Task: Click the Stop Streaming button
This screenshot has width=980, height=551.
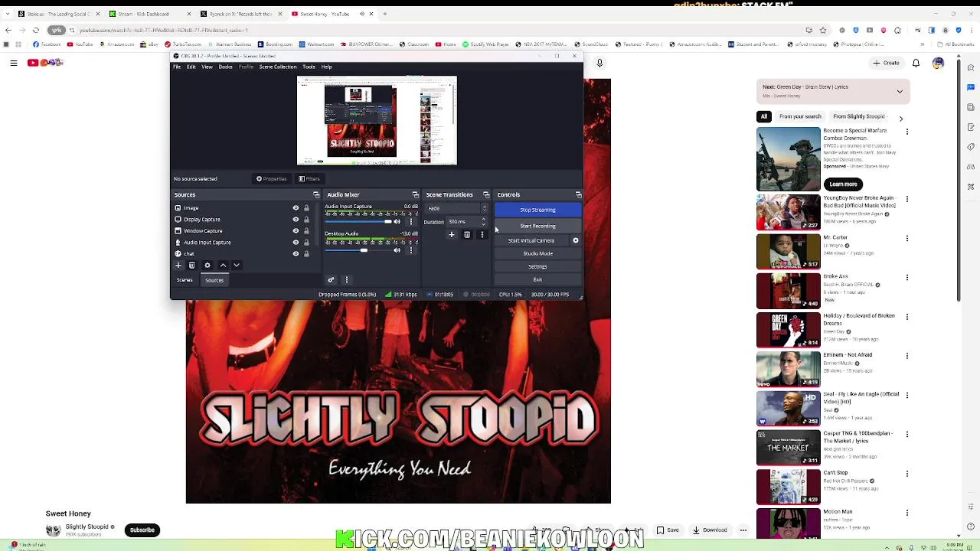Action: tap(537, 210)
